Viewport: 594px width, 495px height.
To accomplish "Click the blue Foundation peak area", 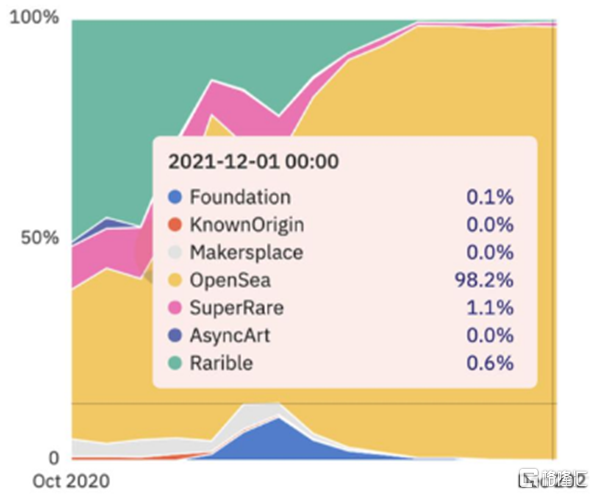I will pyautogui.click(x=278, y=441).
